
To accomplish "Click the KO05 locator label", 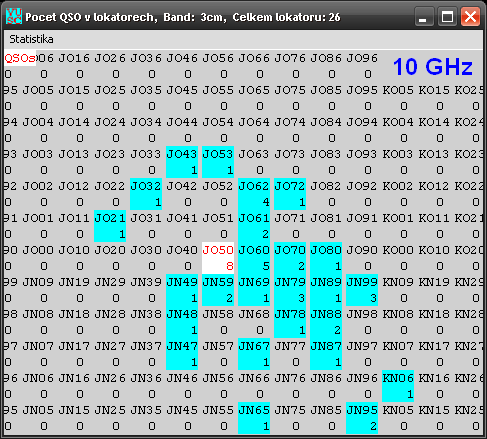I will (x=398, y=90).
